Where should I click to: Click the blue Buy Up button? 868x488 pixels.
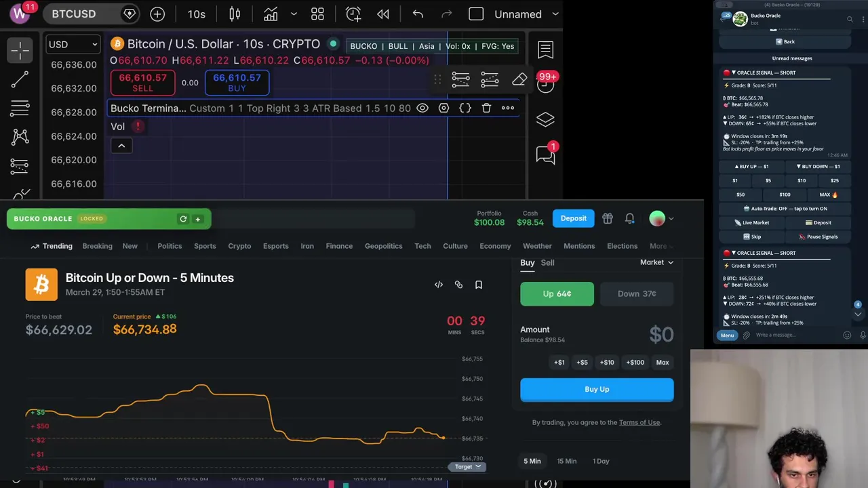(597, 389)
